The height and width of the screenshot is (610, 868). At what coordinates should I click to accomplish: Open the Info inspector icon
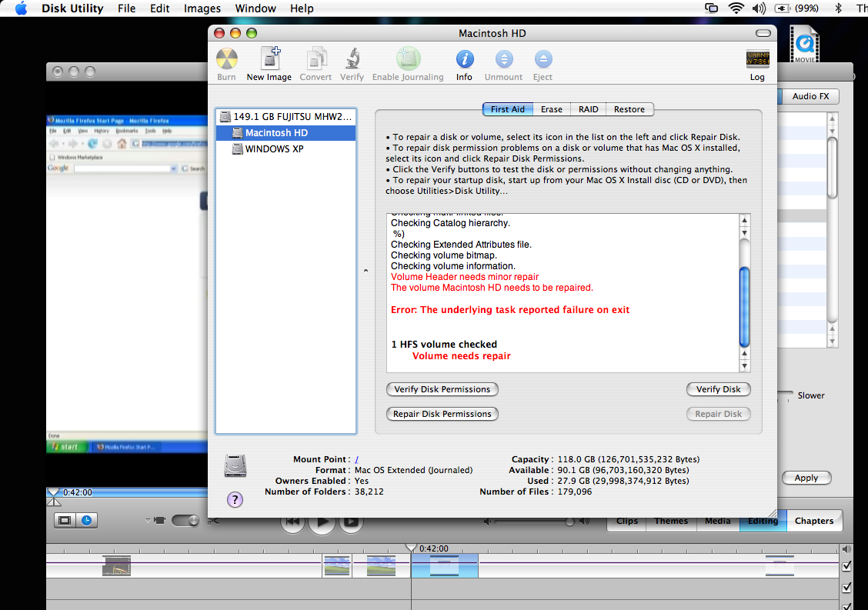[x=465, y=58]
